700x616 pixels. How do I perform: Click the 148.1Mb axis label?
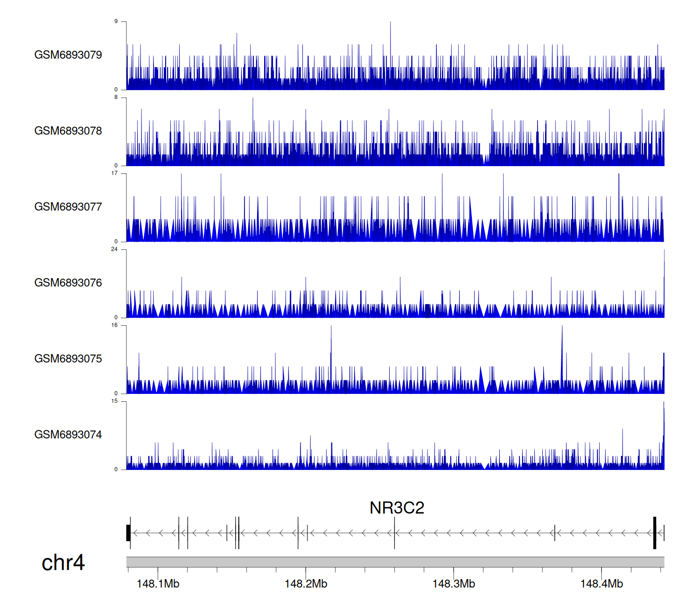pyautogui.click(x=158, y=584)
